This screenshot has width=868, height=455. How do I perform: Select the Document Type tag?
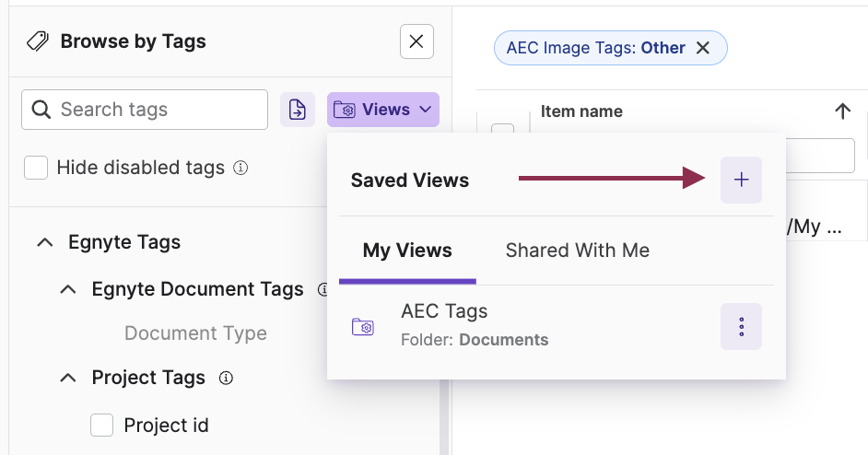(x=195, y=333)
